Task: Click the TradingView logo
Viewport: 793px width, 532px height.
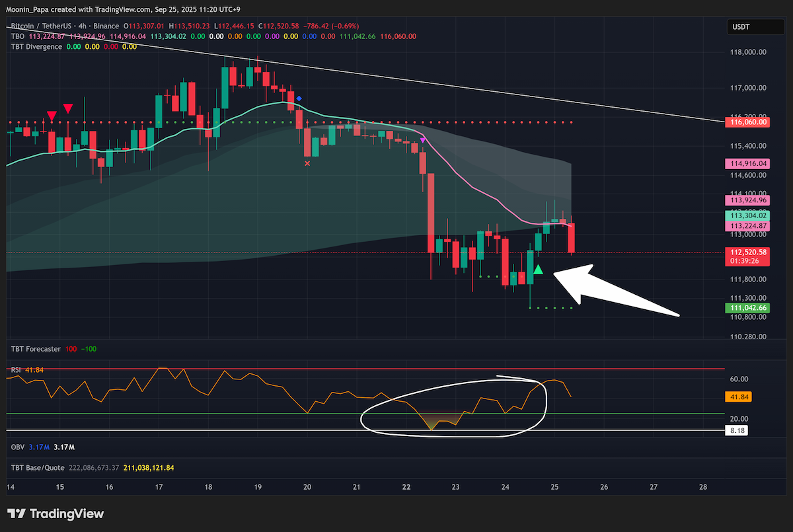Action: coord(56,513)
